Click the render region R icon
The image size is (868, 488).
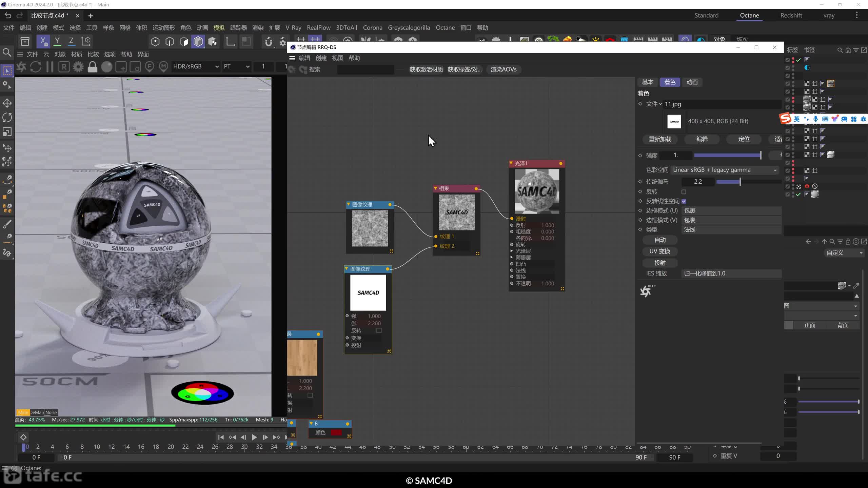tap(64, 67)
